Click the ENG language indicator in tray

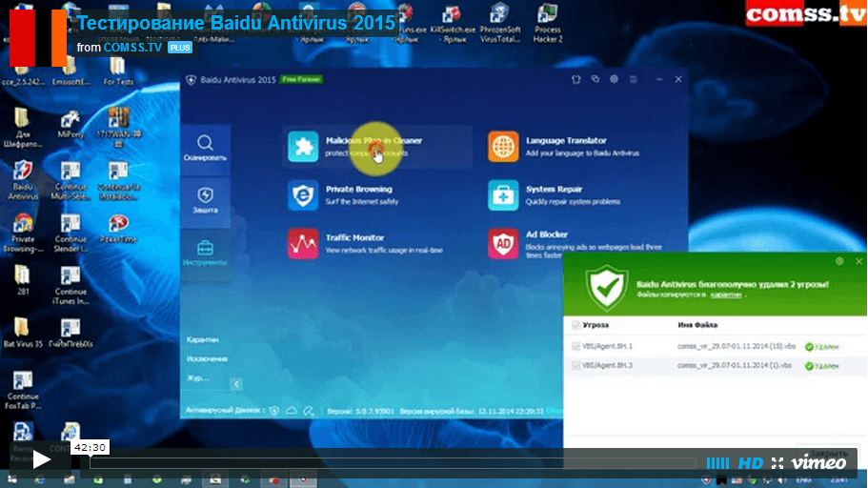tap(804, 479)
